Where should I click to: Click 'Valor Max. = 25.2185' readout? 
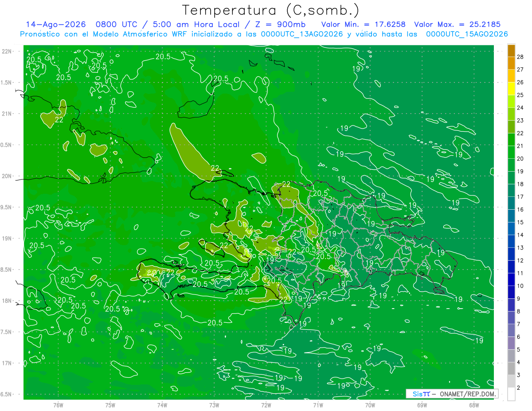click(x=457, y=25)
